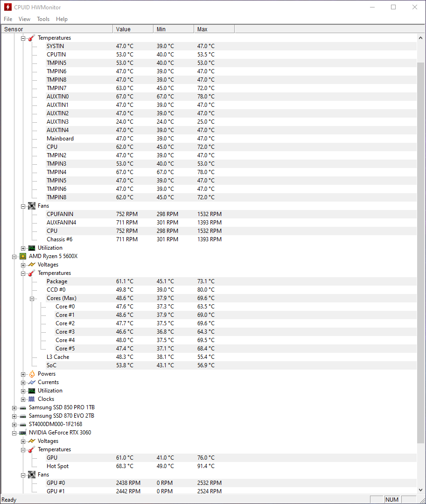Select the Mainboard temperature row
The width and height of the screenshot is (426, 504).
click(x=231, y=139)
